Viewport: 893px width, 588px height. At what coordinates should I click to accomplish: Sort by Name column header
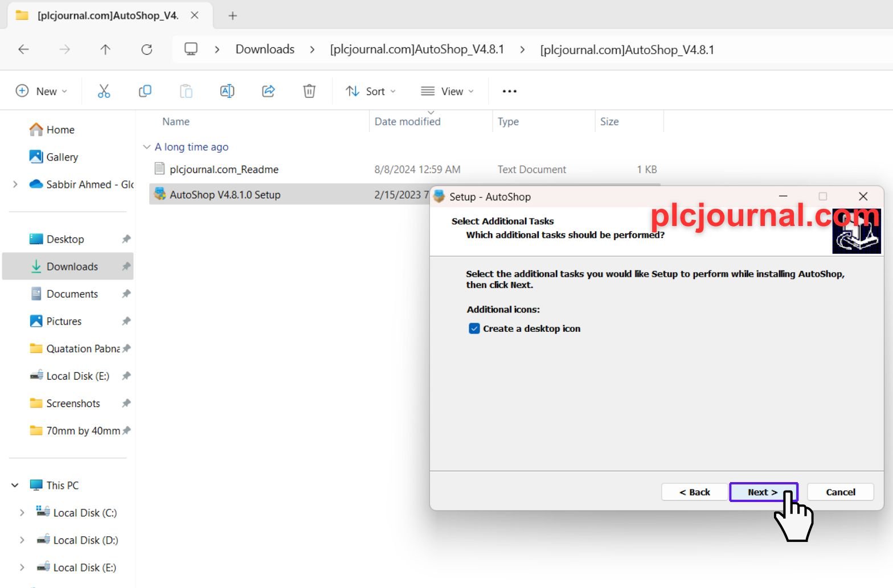175,121
